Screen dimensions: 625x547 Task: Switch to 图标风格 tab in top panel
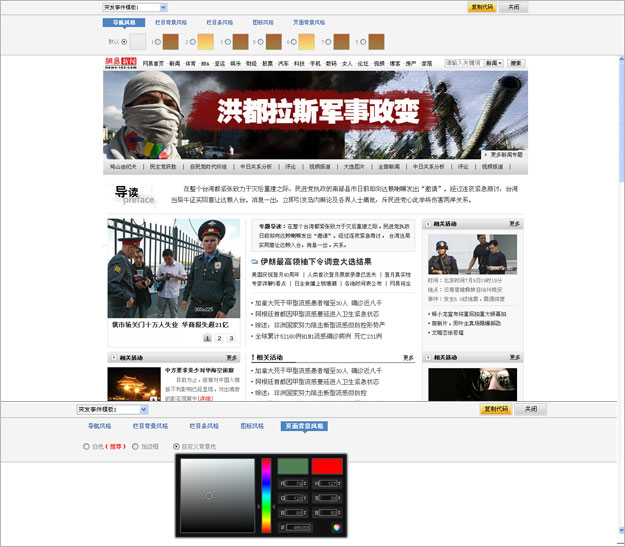(263, 22)
